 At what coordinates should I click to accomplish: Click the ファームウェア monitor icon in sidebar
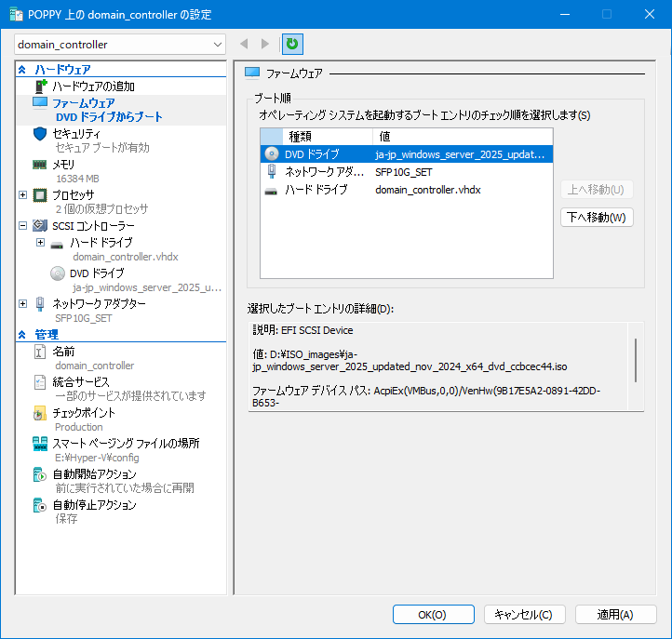40,103
